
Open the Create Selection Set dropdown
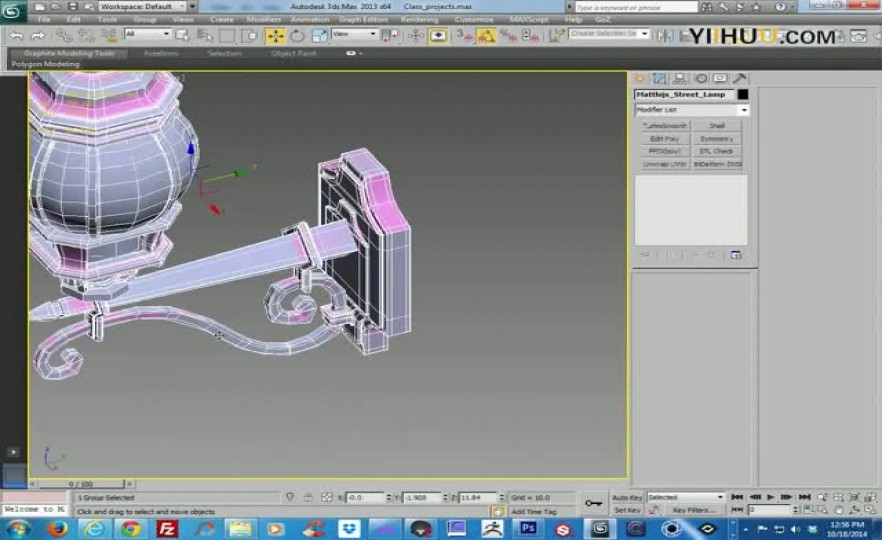click(x=609, y=34)
